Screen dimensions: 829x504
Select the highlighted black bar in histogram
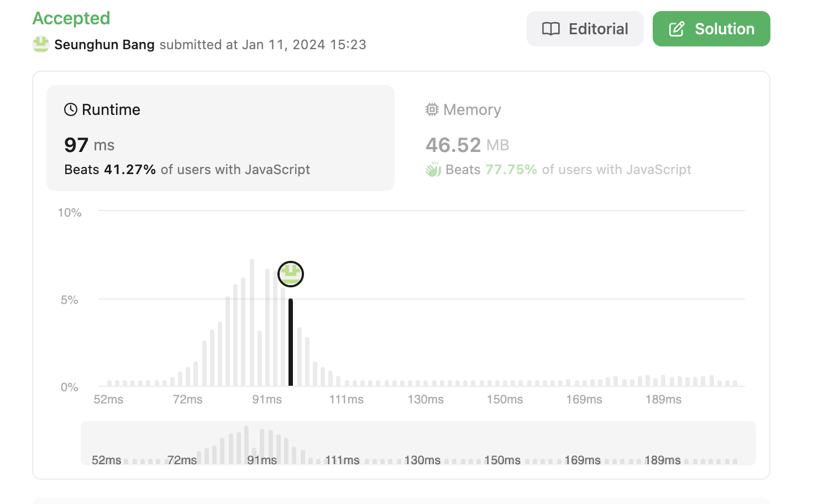[291, 342]
